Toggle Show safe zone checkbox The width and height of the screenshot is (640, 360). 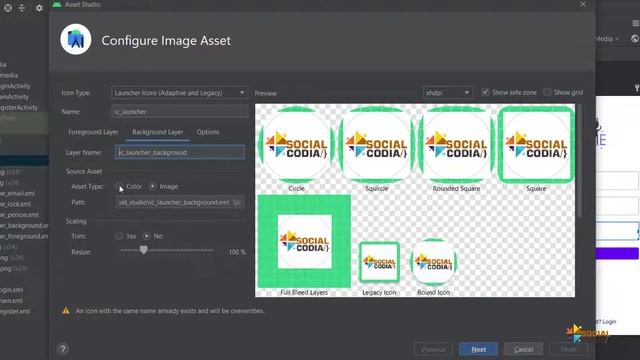pyautogui.click(x=485, y=92)
